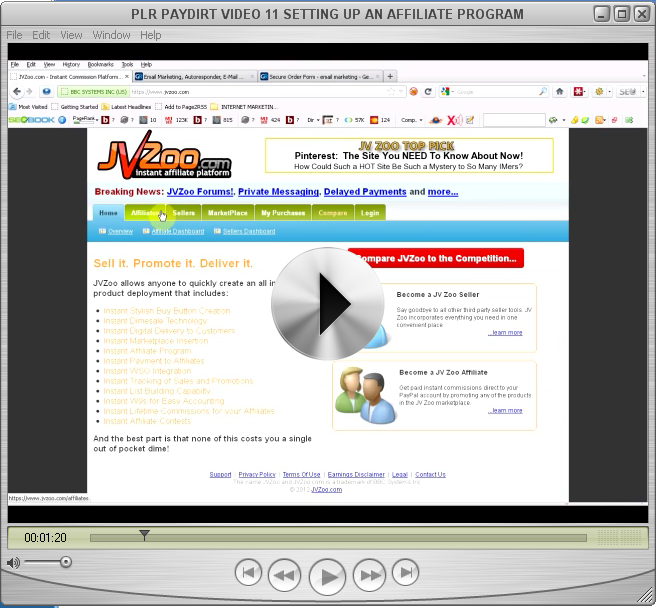Click the browser reload button

[x=428, y=92]
